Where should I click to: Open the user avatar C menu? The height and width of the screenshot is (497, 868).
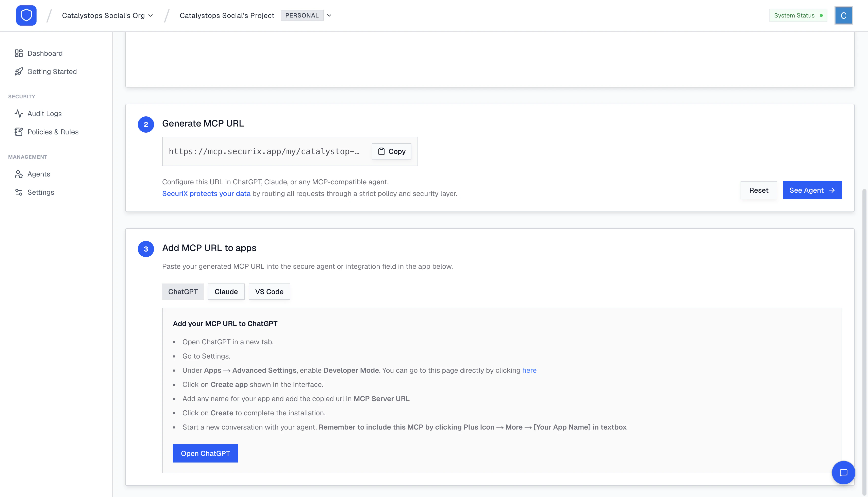pyautogui.click(x=843, y=15)
